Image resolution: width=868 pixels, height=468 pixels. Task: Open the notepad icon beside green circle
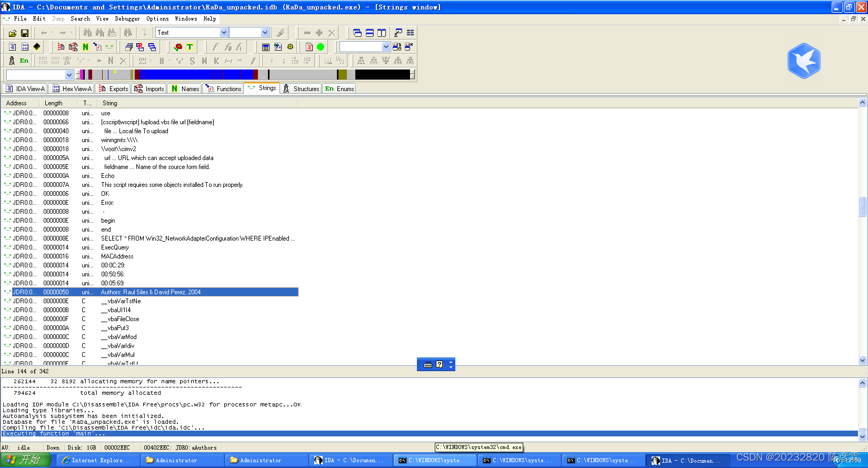tap(309, 47)
